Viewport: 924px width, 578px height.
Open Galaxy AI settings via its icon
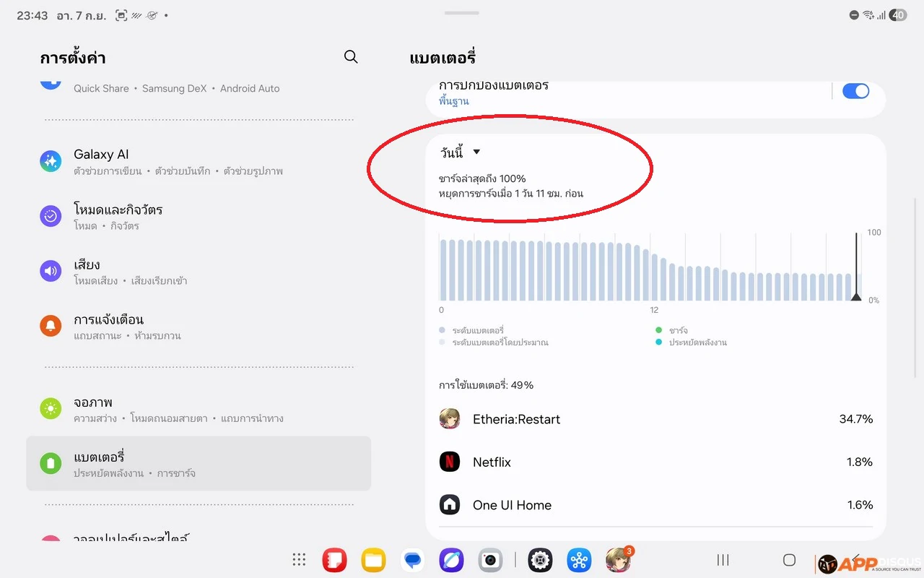pos(51,161)
